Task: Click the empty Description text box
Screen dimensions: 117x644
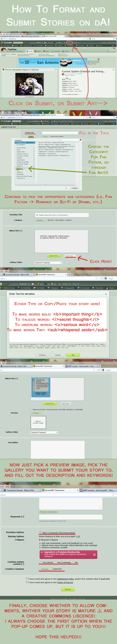Action: (x=57, y=450)
